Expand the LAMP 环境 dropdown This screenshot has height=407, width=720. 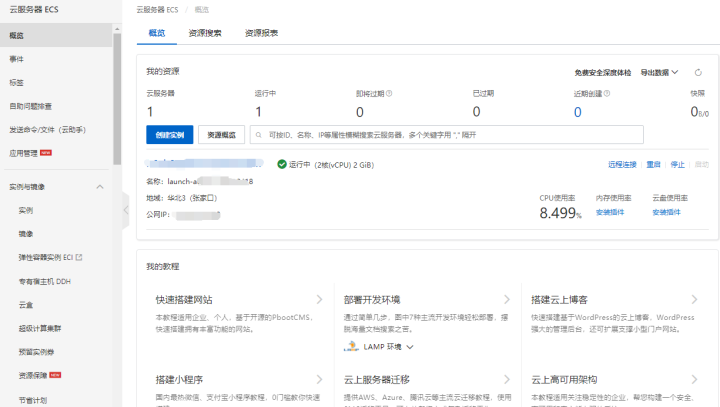410,347
